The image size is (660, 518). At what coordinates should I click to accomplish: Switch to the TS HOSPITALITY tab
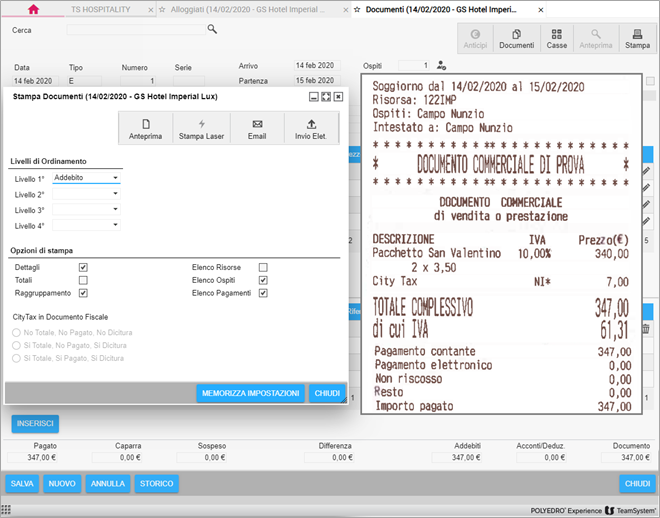pyautogui.click(x=101, y=9)
